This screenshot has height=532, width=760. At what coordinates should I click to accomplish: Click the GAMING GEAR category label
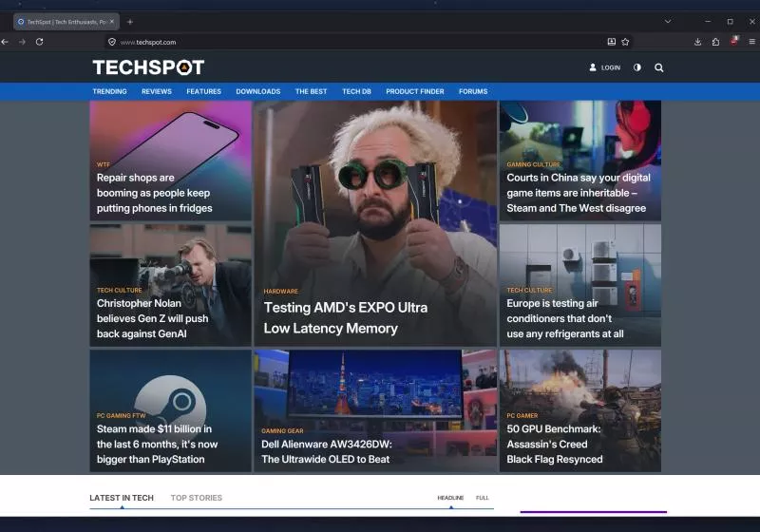pyautogui.click(x=282, y=430)
